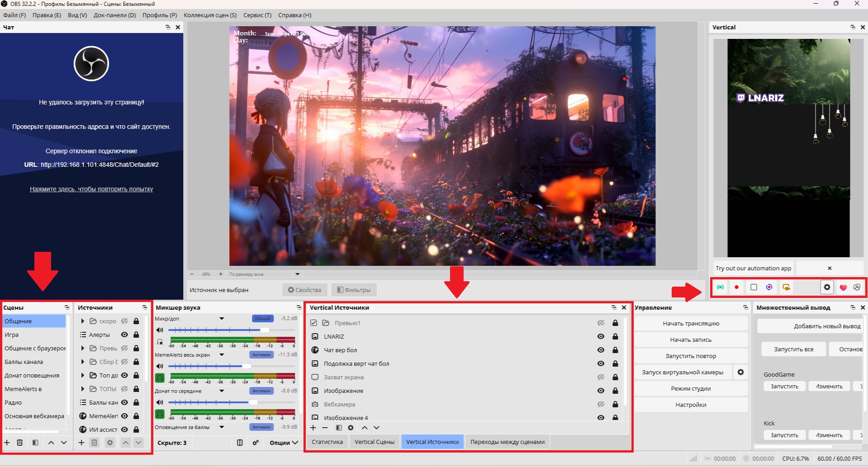Viewport: 868px width, 467px height.
Task: Click the orange virtual camera icon in Vertical toolbar
Action: pos(786,287)
